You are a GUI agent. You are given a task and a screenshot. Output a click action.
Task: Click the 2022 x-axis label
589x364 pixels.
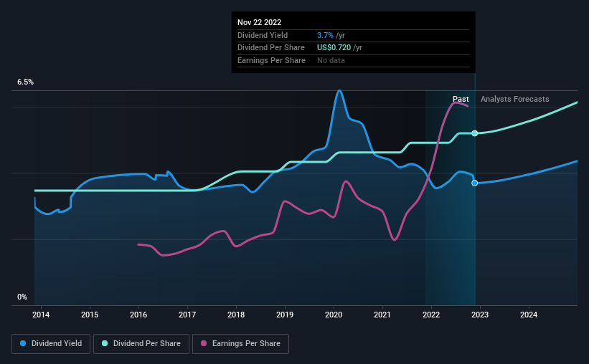pos(431,315)
